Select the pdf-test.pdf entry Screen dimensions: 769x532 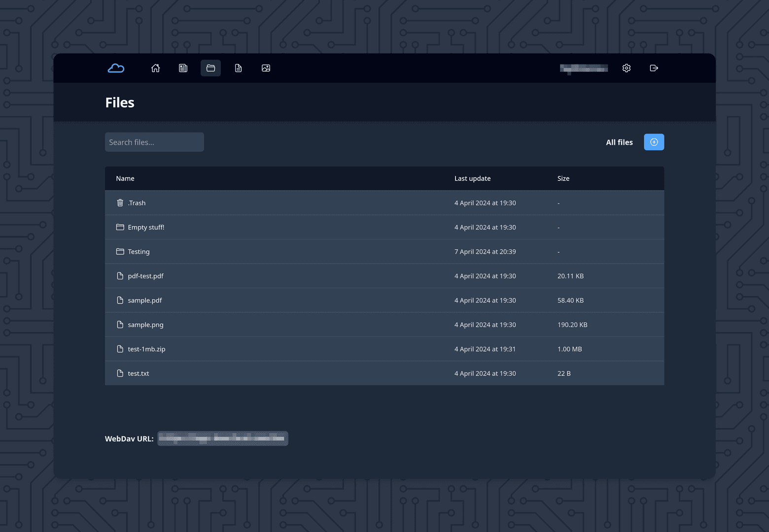145,276
